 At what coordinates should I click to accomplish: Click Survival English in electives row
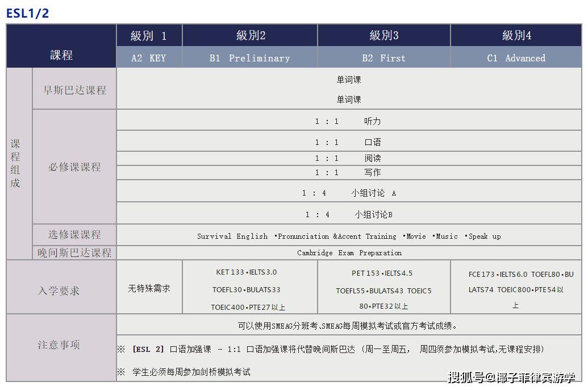pos(232,236)
